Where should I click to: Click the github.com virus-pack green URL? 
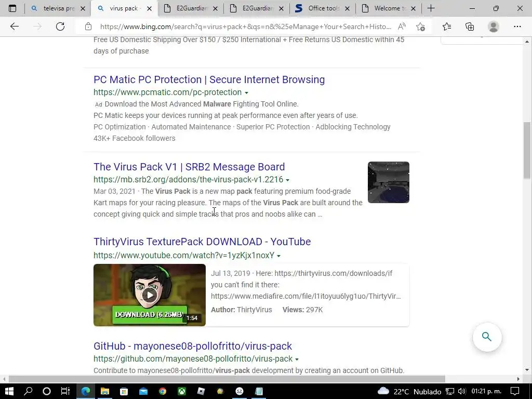pos(193,358)
